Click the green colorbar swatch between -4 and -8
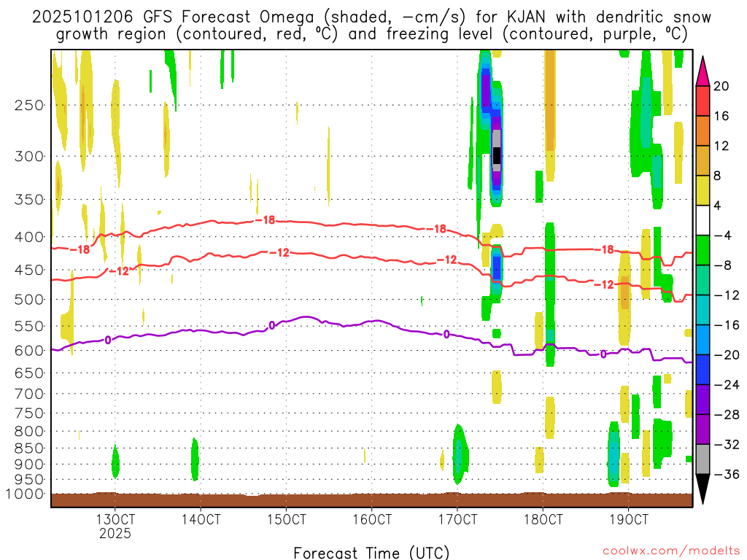This screenshot has width=747, height=560. (x=703, y=250)
